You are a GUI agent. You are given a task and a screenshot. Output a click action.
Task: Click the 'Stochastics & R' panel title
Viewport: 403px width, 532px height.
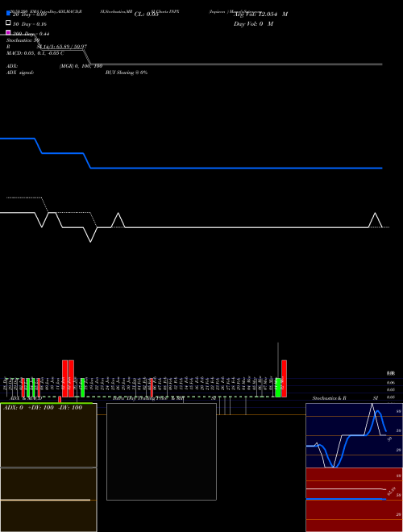(x=330, y=398)
